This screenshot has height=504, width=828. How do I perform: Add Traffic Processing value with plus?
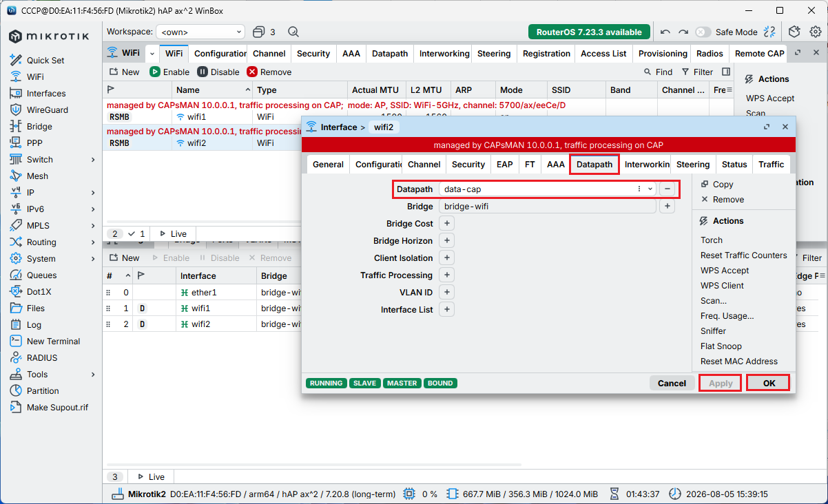pos(446,275)
